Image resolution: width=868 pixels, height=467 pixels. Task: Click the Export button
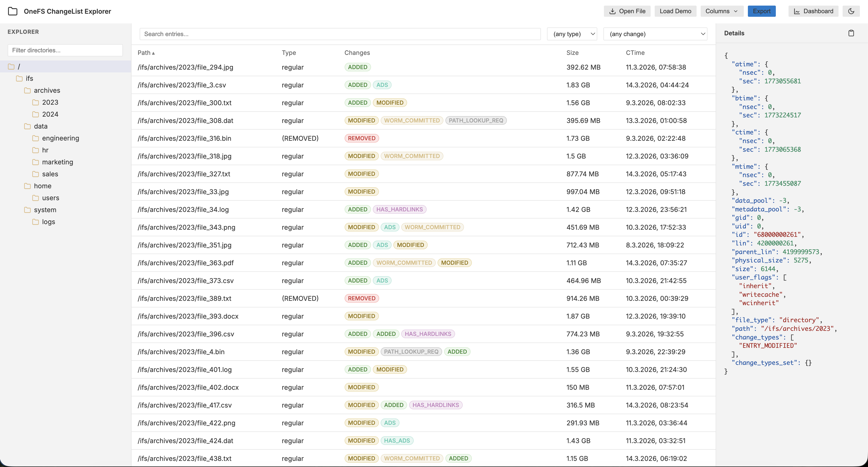(x=761, y=11)
